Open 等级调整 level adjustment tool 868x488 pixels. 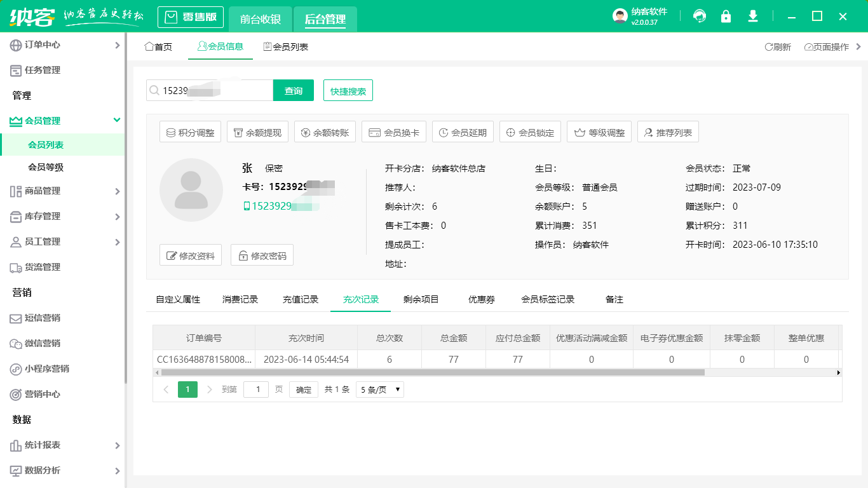coord(599,132)
